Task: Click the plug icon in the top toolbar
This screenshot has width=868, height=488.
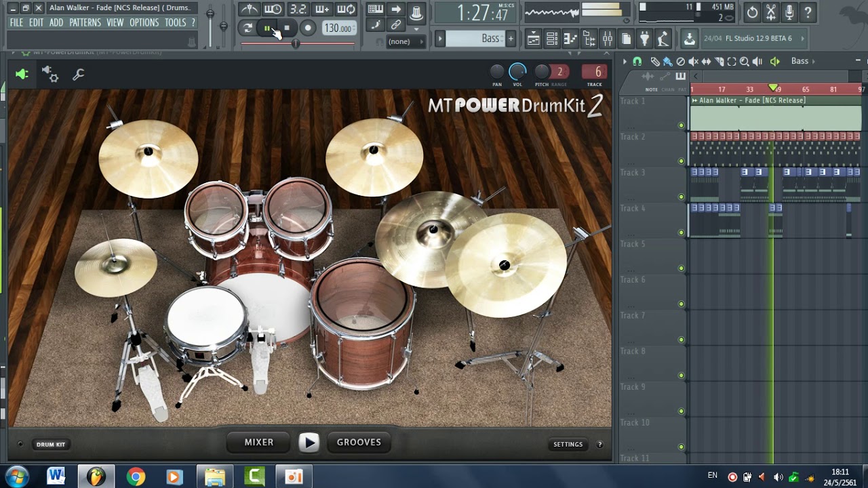Action: (644, 39)
